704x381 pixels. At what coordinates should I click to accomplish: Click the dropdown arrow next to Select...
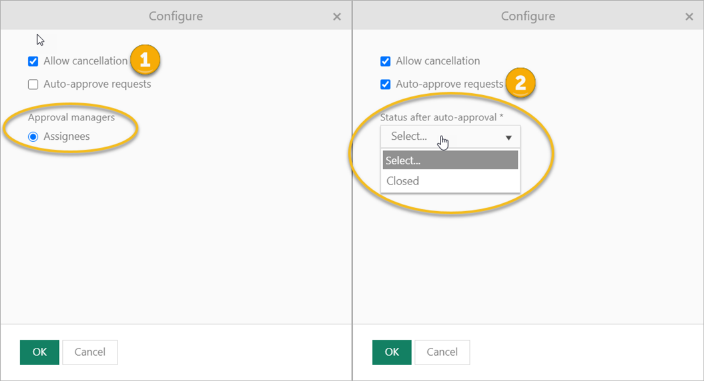pos(509,138)
